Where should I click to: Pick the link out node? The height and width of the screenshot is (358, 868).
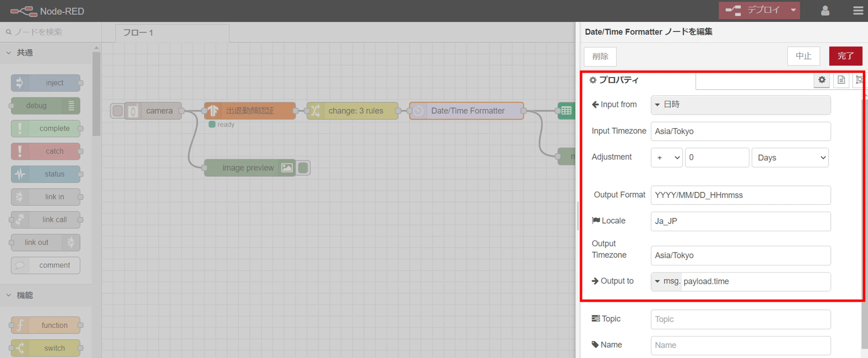[x=45, y=242]
